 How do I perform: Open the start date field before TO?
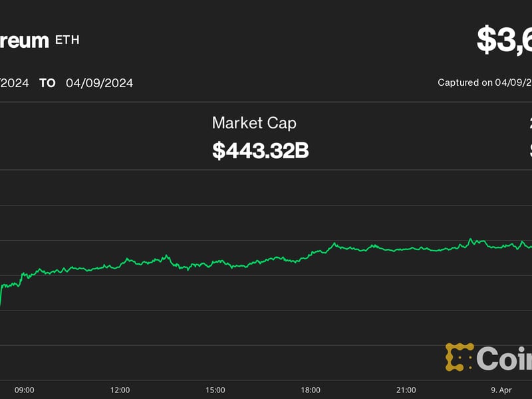pos(14,83)
